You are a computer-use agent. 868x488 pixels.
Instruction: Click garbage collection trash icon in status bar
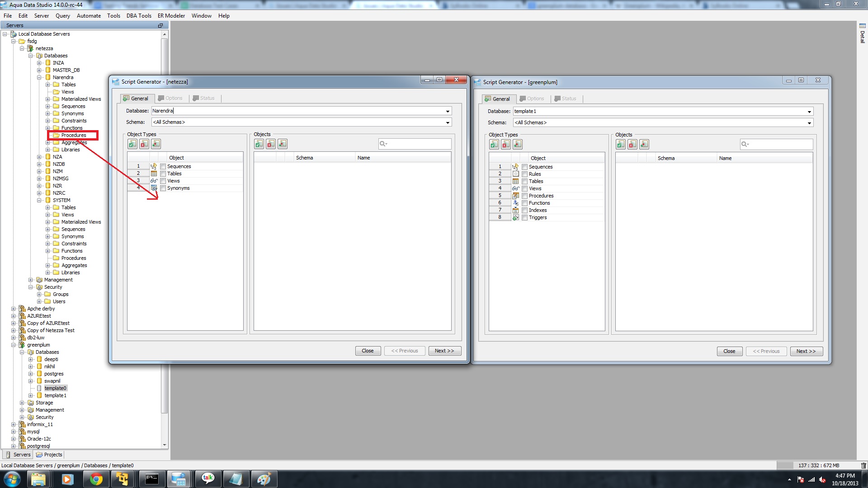[x=863, y=465]
